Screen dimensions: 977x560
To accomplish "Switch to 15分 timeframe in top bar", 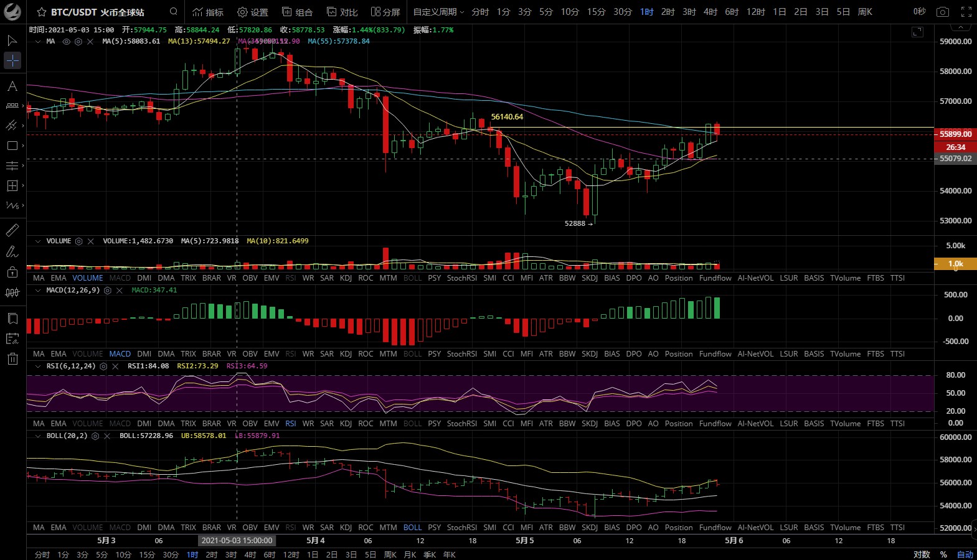I will [x=596, y=12].
